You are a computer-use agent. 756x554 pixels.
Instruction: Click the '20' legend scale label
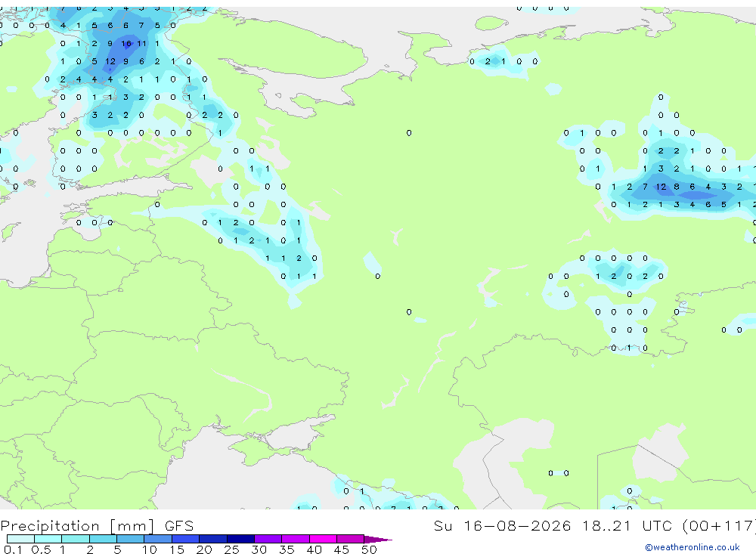coord(204,549)
